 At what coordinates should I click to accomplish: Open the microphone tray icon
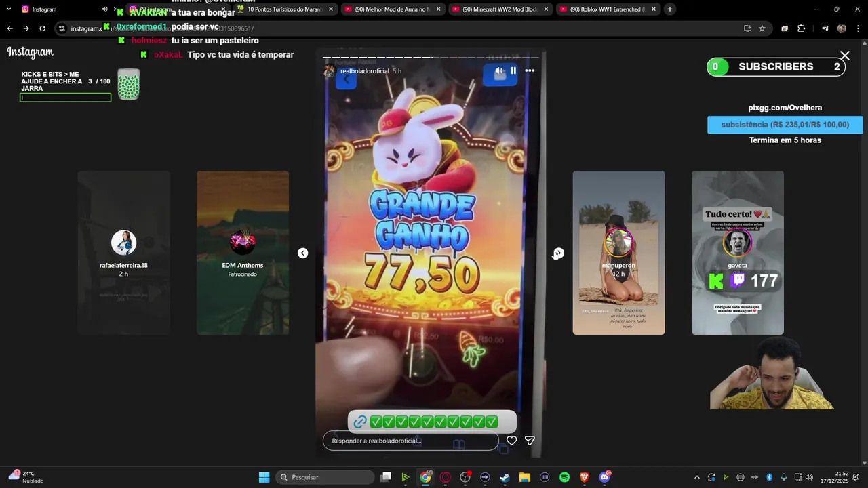784,477
